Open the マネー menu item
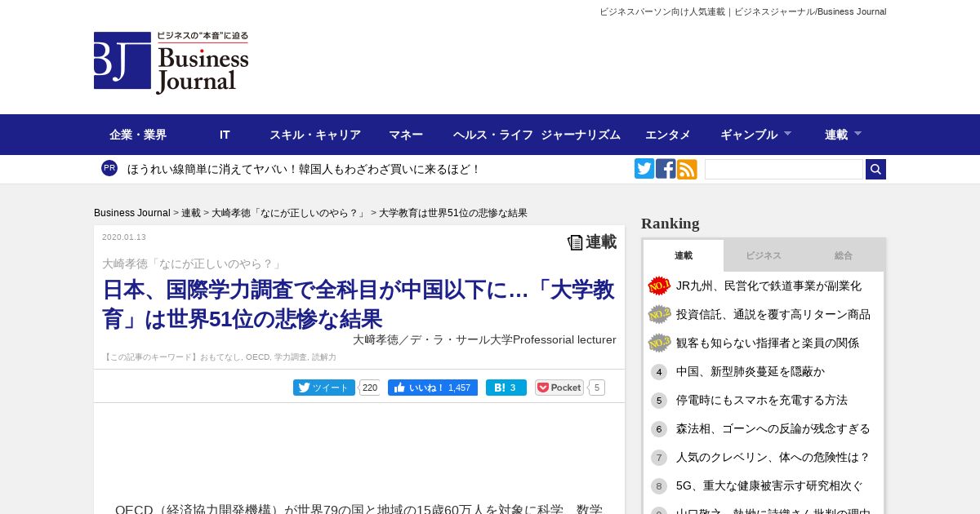 [406, 135]
